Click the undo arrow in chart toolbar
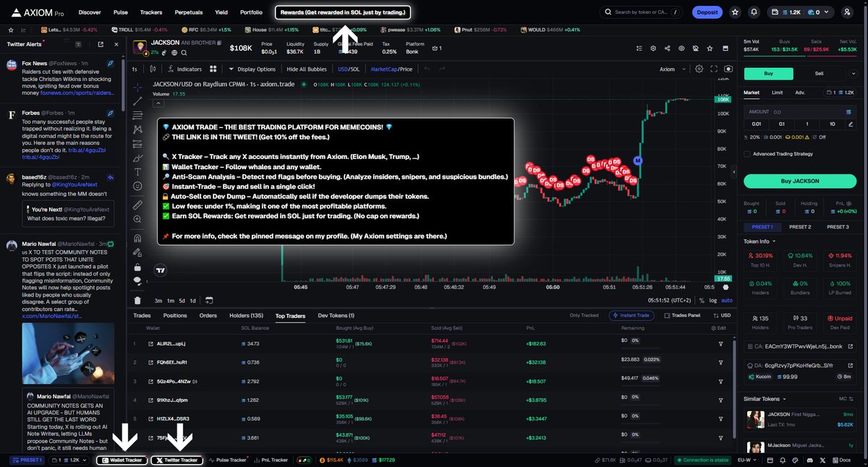 pos(427,69)
